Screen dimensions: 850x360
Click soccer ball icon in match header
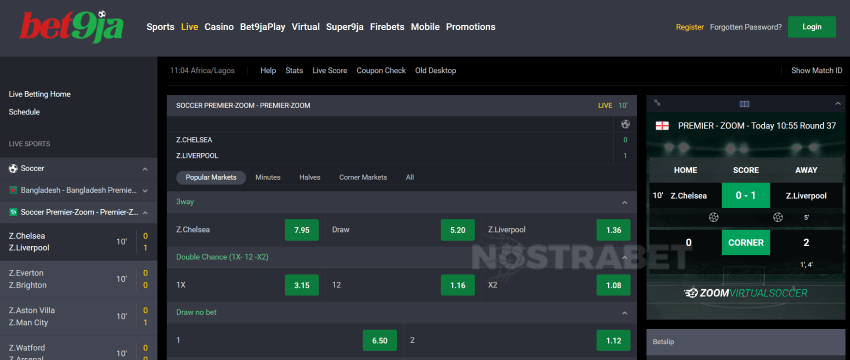(625, 124)
